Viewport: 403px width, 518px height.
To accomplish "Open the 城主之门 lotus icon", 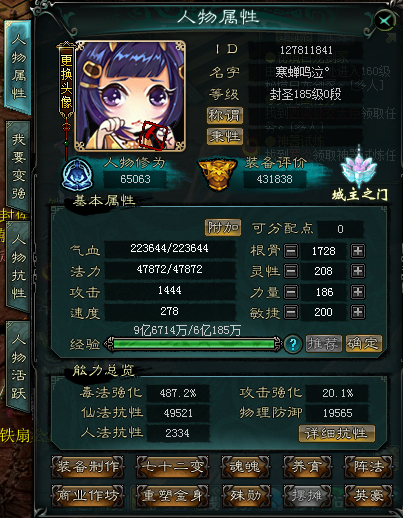I will (359, 170).
